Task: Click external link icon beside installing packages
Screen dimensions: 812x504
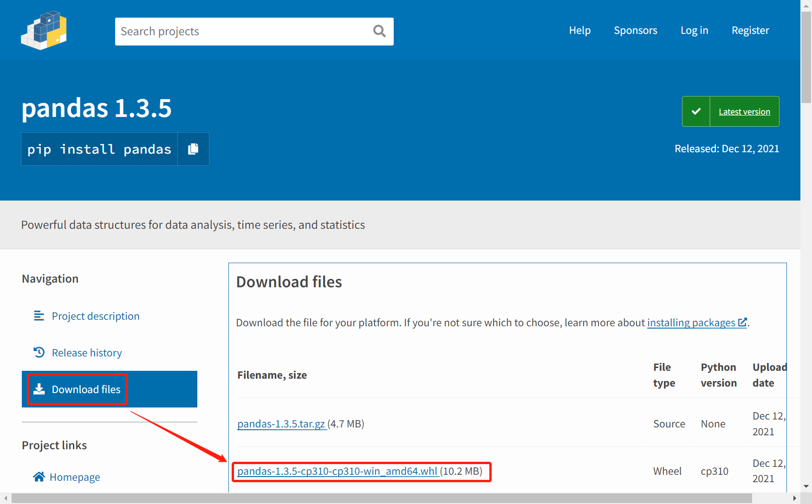Action: 742,322
